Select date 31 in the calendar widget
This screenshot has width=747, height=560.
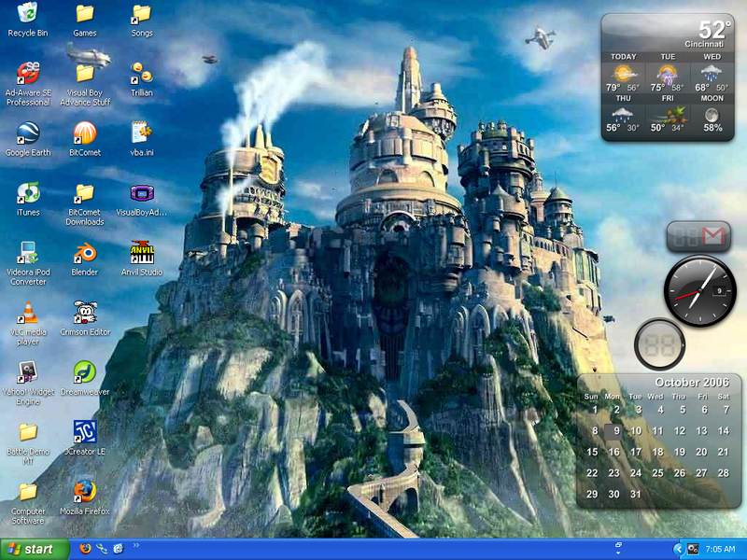coord(636,495)
